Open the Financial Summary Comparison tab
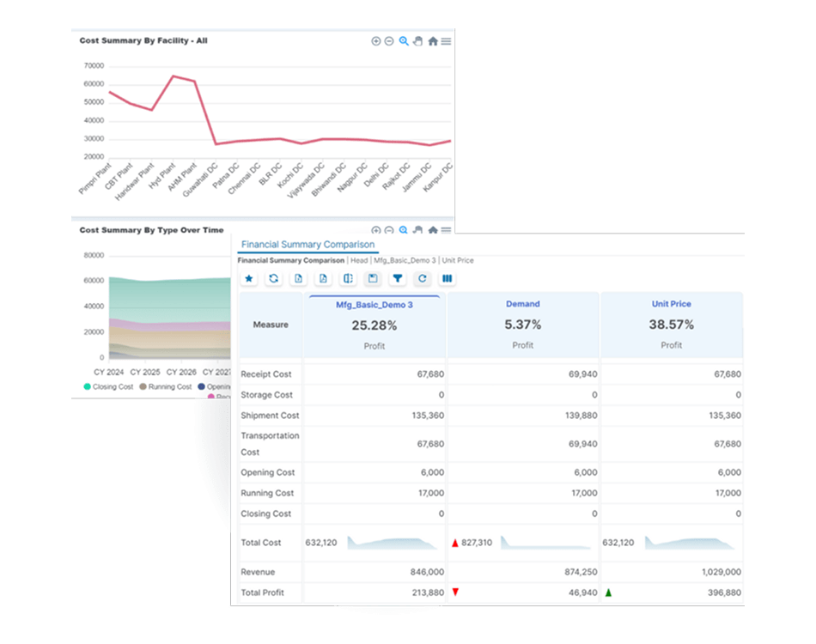Screen dimensions: 816x644 point(308,244)
